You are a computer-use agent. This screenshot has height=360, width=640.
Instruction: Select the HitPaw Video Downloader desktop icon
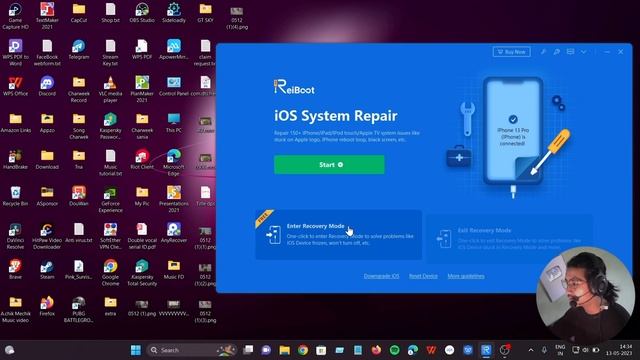coord(47,236)
